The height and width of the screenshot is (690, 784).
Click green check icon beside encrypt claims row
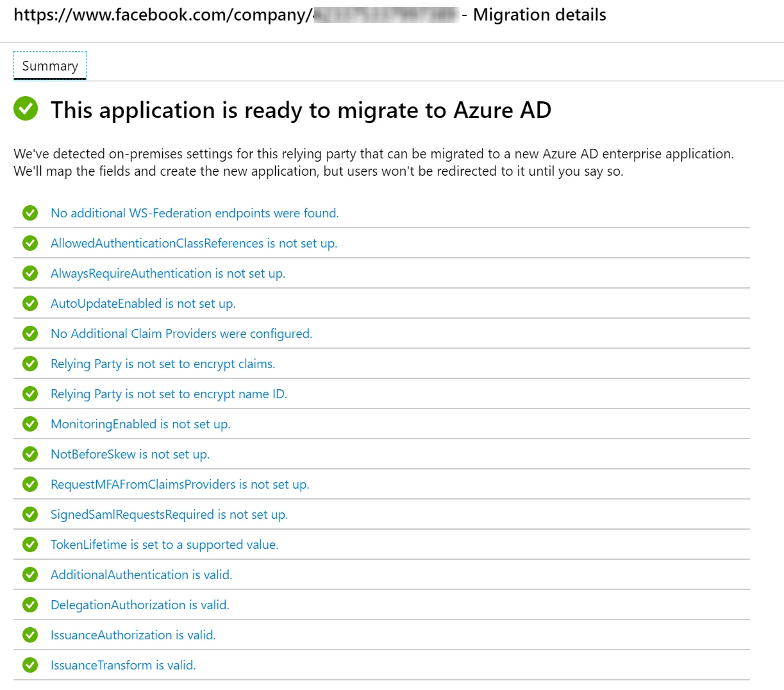coord(30,364)
